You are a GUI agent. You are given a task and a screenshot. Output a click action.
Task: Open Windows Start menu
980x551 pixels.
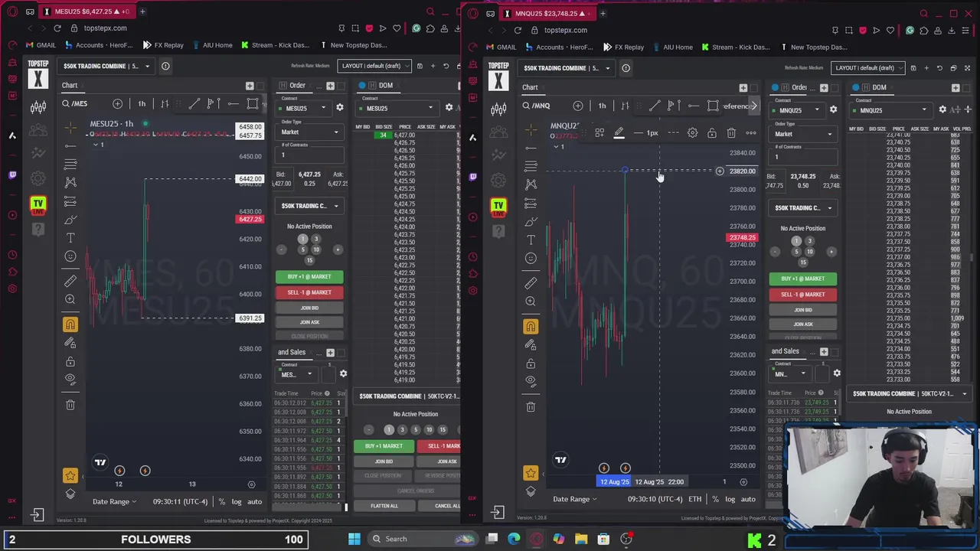coord(354,539)
